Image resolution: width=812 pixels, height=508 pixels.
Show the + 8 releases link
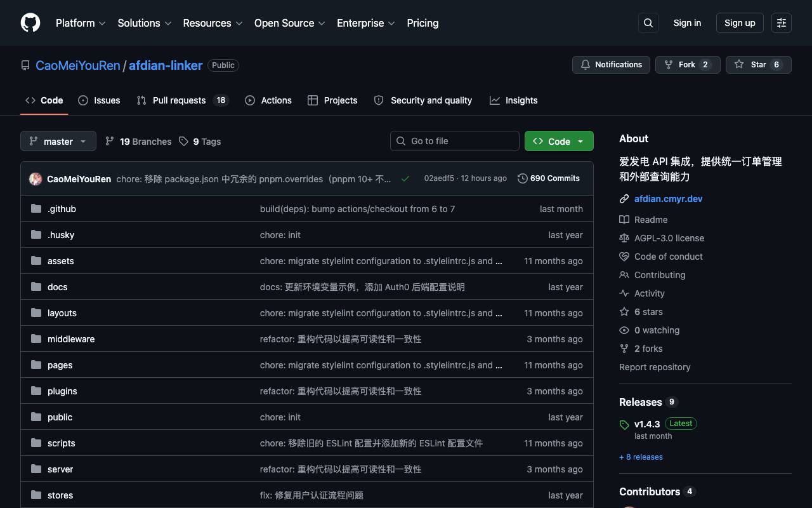641,457
